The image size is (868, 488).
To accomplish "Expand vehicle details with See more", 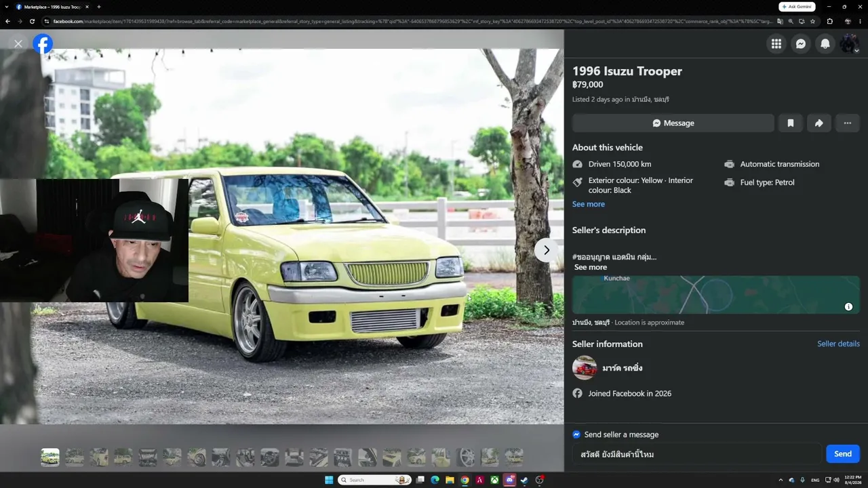I will click(x=589, y=204).
